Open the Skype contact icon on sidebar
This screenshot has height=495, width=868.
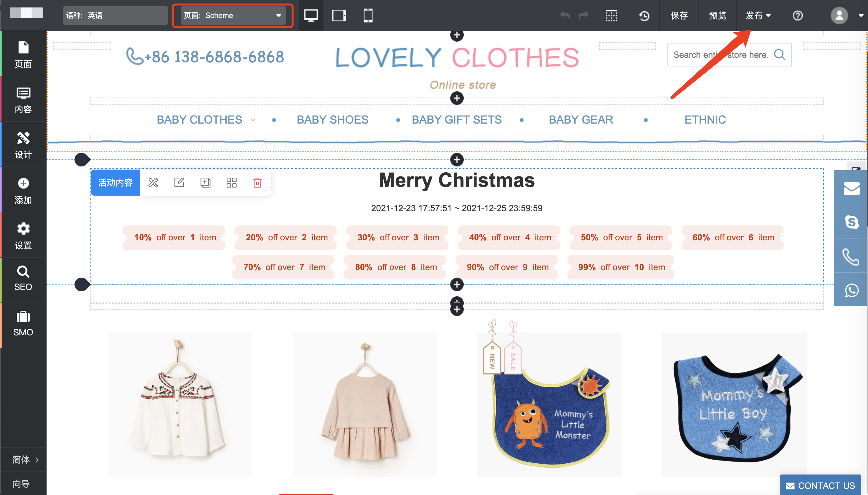coord(851,222)
